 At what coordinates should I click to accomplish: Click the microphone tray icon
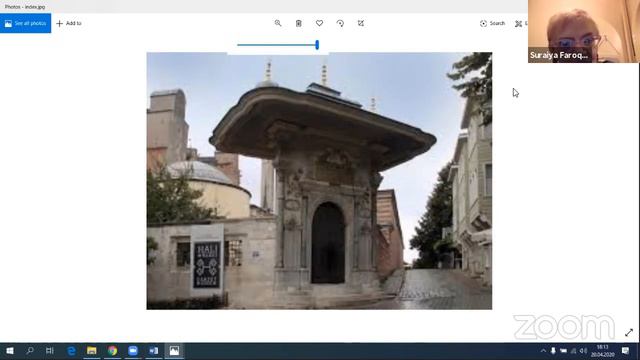coord(553,351)
